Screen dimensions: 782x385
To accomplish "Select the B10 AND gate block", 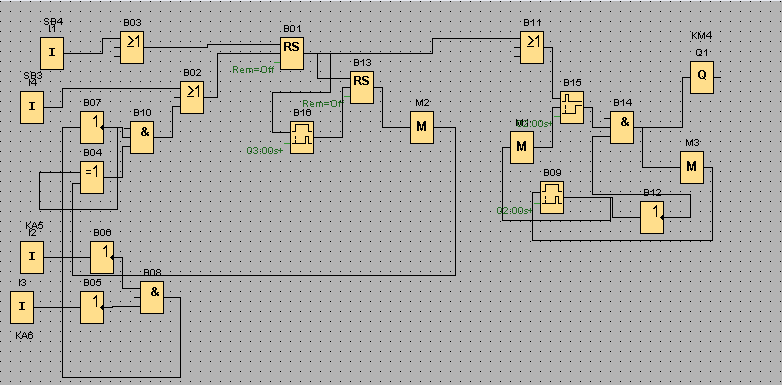I will click(x=142, y=137).
